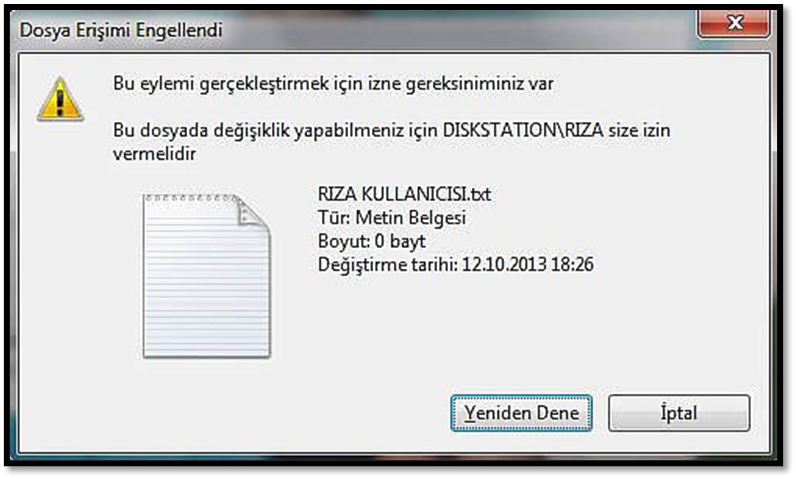Click the empty title bar area beside the title
Image resolution: width=796 pixels, height=479 pixels.
(x=457, y=30)
